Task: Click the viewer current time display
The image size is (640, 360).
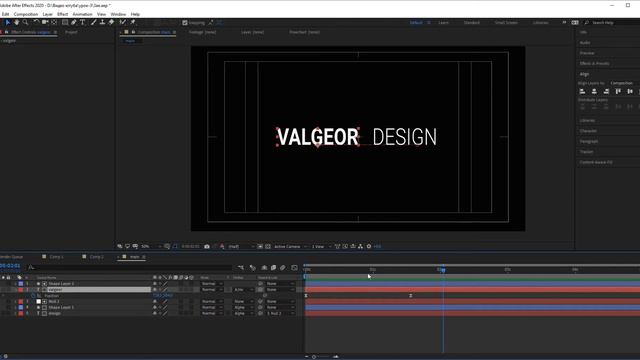Action: [x=190, y=247]
